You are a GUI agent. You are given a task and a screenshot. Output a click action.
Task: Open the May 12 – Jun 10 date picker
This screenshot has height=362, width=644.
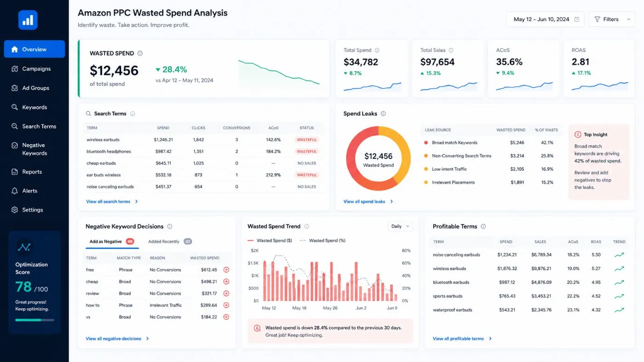(x=545, y=19)
